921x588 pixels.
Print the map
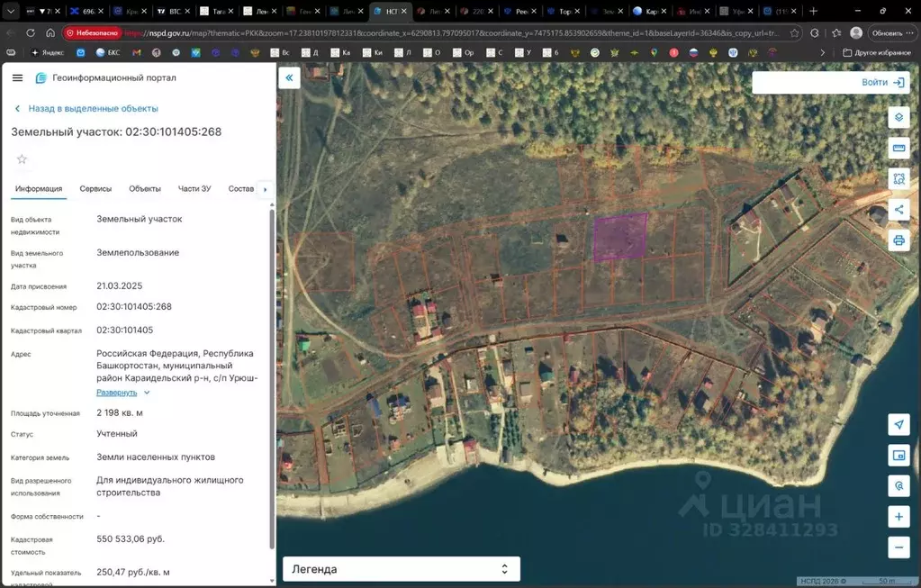pyautogui.click(x=898, y=240)
